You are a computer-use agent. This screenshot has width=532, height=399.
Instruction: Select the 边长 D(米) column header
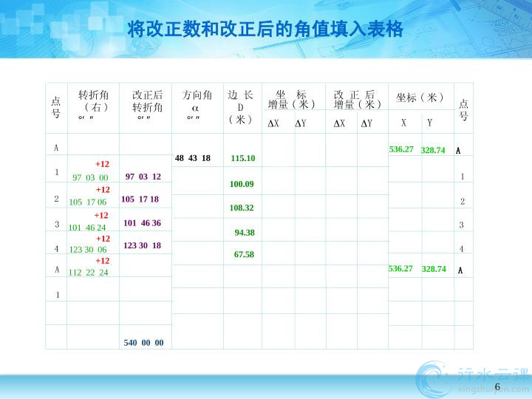[x=241, y=107]
